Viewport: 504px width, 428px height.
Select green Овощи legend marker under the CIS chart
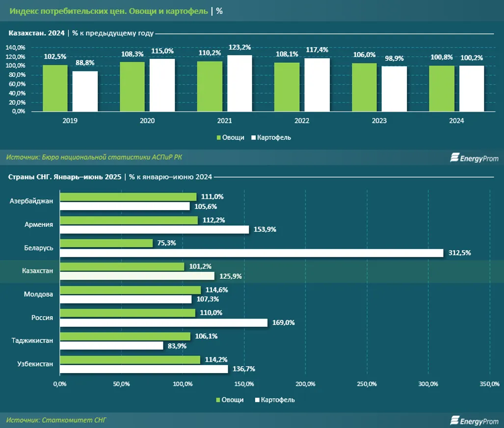tap(218, 400)
